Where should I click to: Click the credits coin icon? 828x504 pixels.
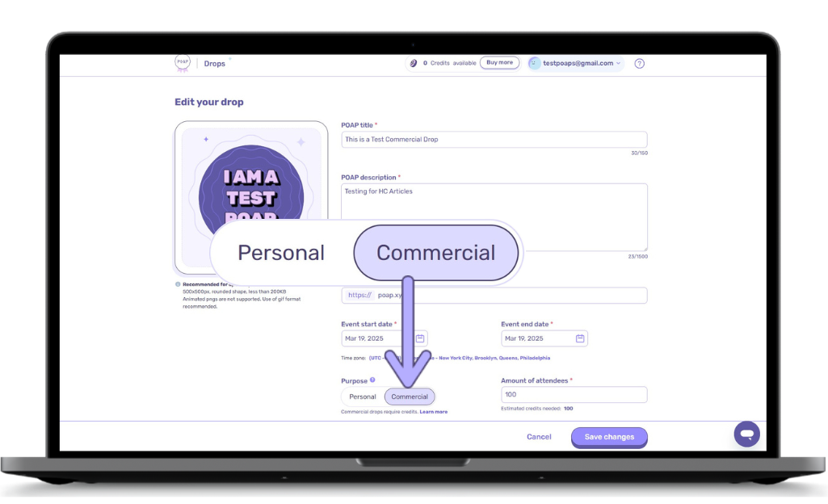pos(414,63)
